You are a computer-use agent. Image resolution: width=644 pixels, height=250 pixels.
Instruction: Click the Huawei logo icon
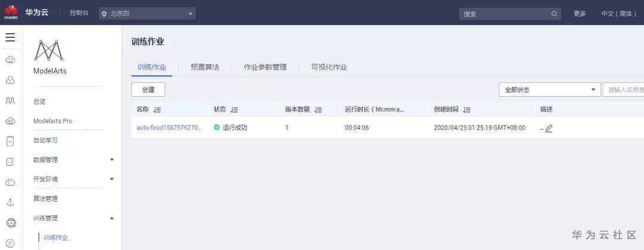click(x=11, y=13)
